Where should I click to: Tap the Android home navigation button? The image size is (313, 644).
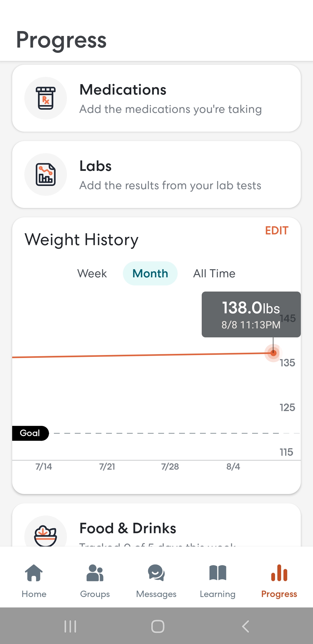[158, 626]
